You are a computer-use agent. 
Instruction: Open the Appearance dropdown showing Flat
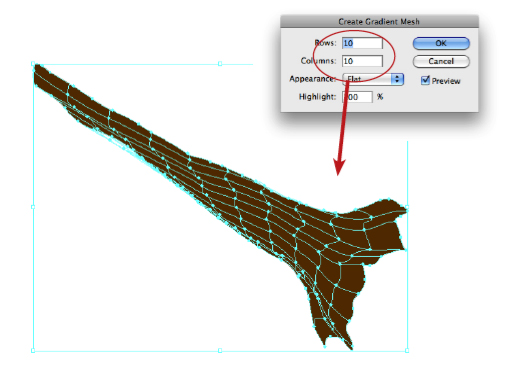pos(373,79)
